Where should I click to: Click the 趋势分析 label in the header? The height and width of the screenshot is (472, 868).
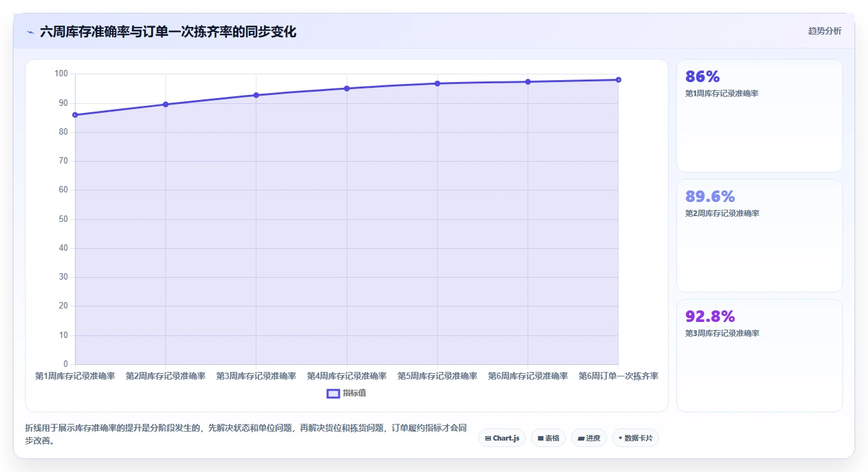click(824, 31)
